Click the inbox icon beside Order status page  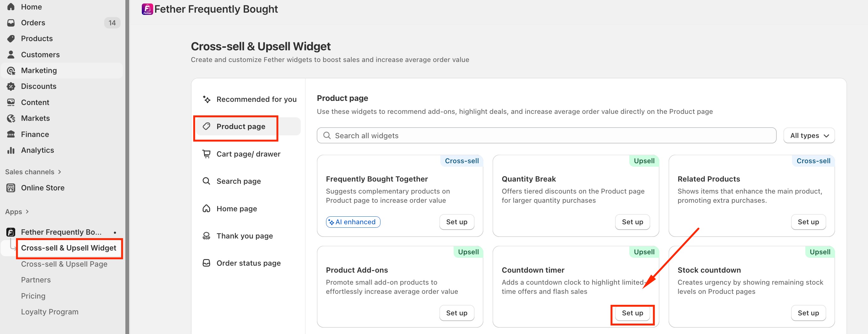(207, 263)
